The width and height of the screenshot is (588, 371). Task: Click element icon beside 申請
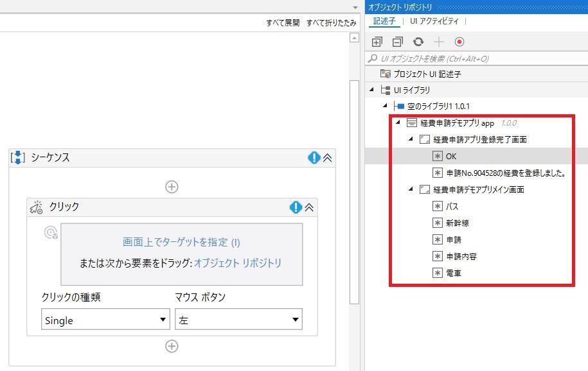point(437,239)
